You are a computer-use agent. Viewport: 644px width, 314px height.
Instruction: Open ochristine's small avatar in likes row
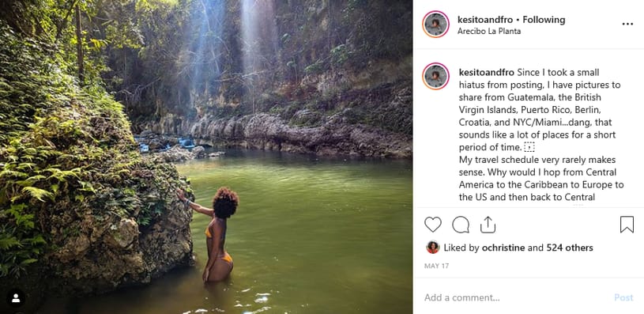432,248
